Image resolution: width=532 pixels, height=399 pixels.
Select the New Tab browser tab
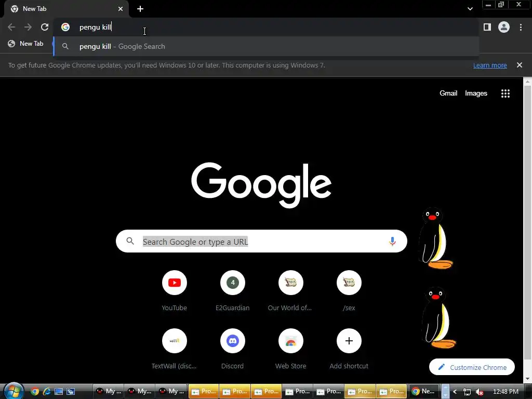[x=66, y=9]
